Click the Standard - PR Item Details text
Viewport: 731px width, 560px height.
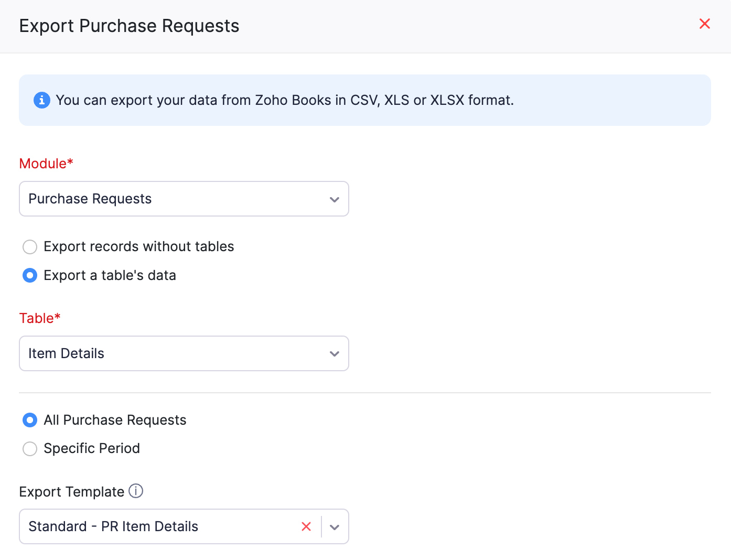[113, 526]
